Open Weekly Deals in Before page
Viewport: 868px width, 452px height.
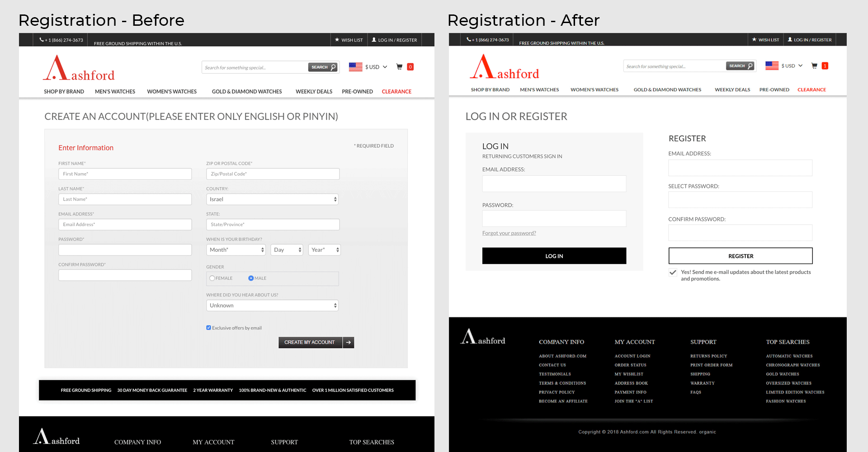tap(314, 91)
